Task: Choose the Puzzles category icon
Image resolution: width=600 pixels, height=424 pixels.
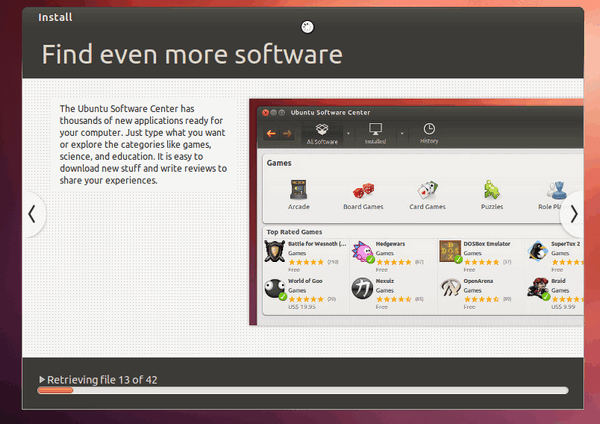Action: 492,189
